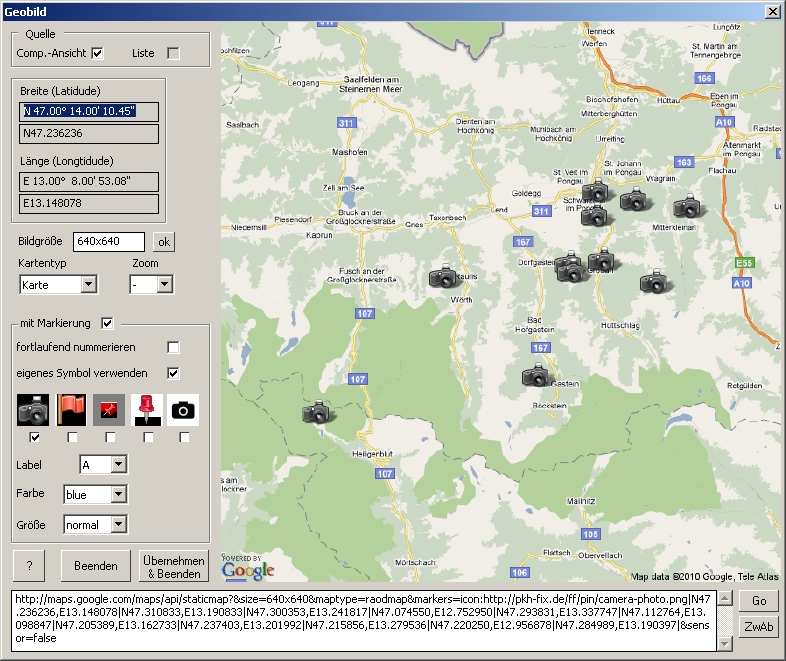The image size is (786, 661).
Task: Click camera marker near Heiligenblut on map
Action: pos(316,412)
